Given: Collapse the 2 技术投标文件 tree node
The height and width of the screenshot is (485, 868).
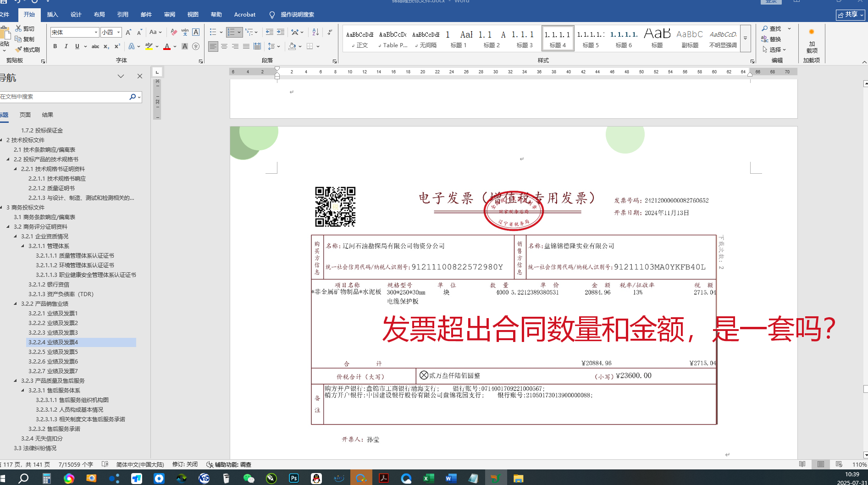Looking at the screenshot, I should pyautogui.click(x=1, y=140).
